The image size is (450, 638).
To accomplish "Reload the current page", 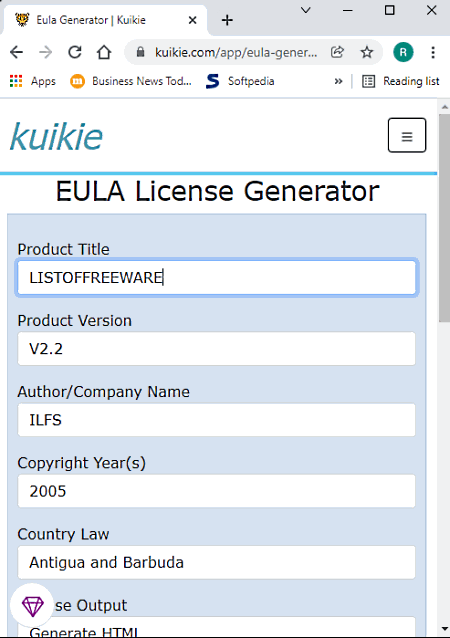I will (75, 52).
